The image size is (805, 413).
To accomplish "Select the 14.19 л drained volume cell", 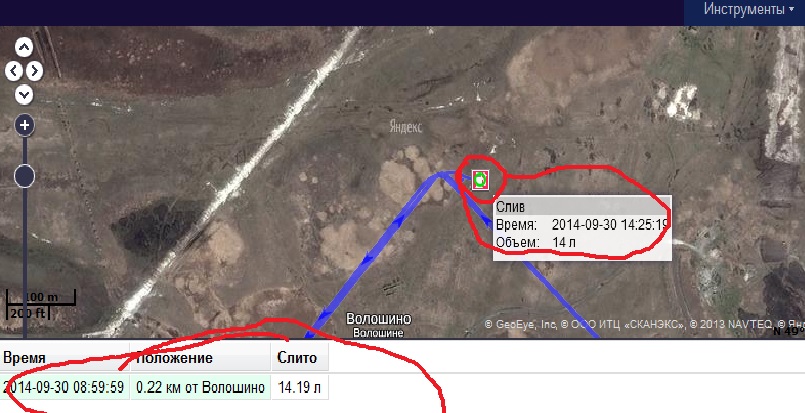I will tap(300, 387).
